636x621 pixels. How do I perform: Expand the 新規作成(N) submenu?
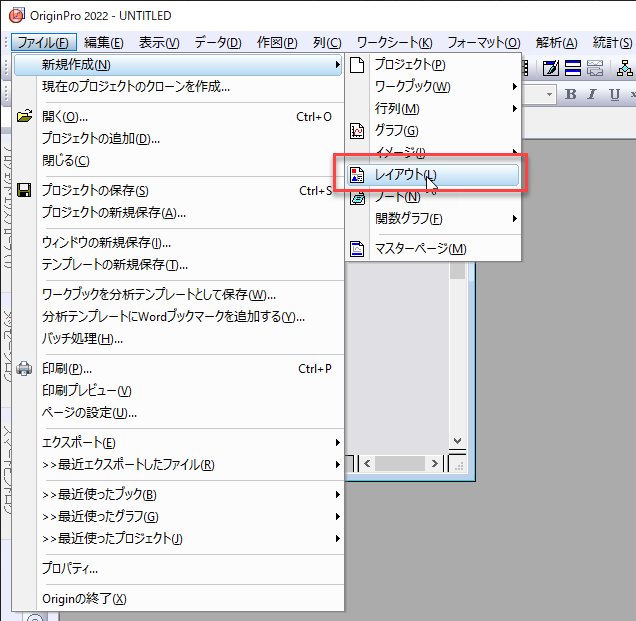pyautogui.click(x=178, y=65)
